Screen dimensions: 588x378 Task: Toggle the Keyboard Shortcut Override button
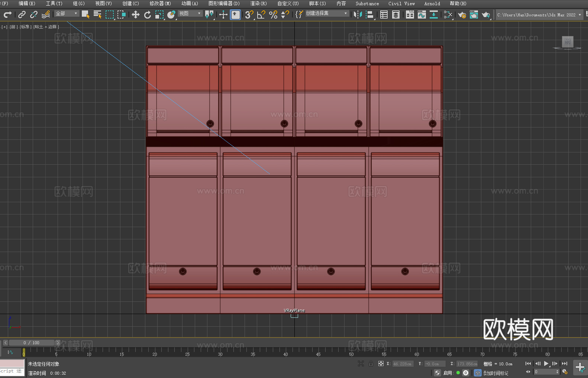[x=235, y=14]
